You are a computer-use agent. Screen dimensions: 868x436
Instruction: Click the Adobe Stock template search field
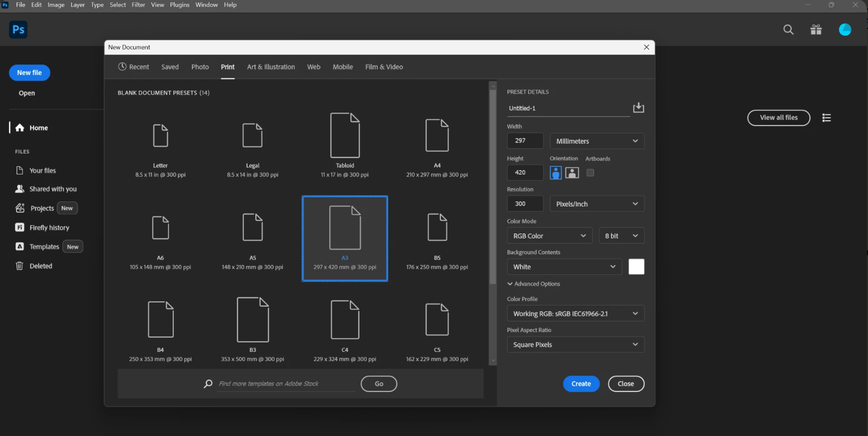287,384
